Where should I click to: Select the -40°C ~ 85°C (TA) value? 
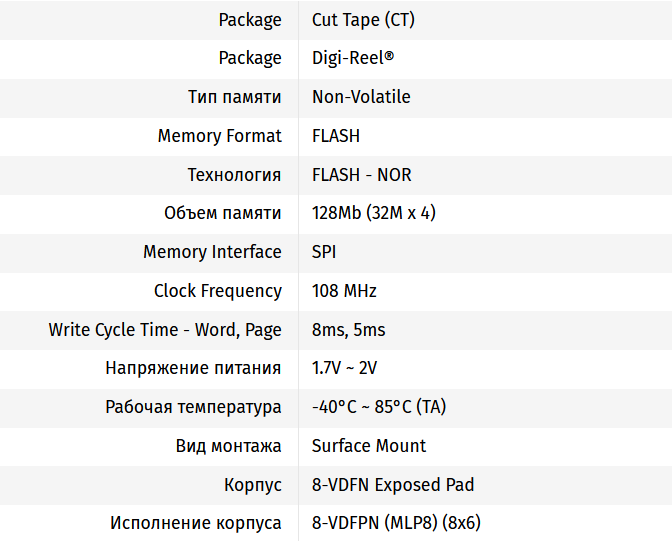tap(379, 407)
